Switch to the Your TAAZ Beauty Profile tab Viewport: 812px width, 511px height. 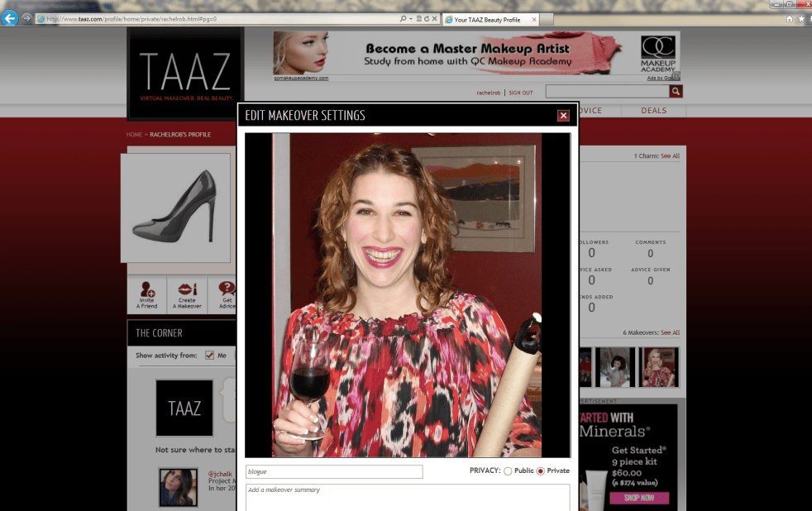click(x=488, y=19)
